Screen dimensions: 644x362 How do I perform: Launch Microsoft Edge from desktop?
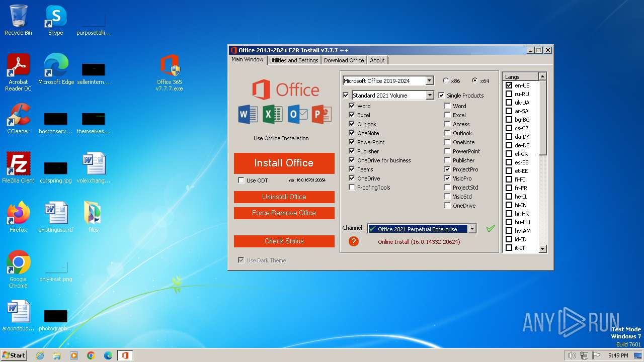coord(56,69)
